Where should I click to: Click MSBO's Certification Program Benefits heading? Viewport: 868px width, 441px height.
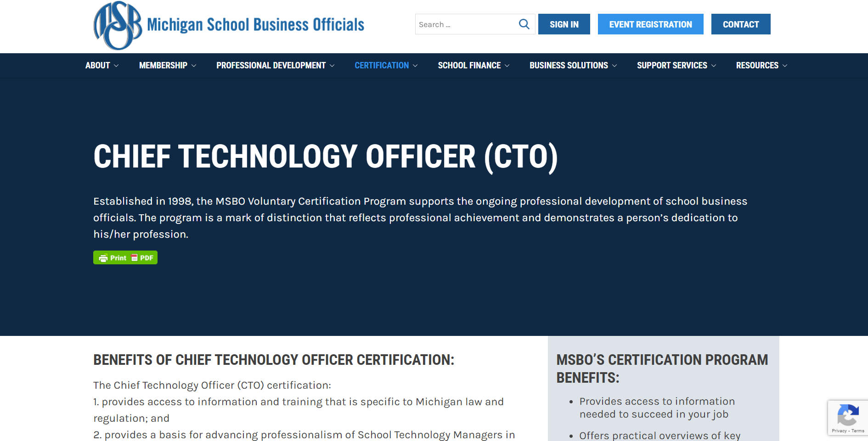662,368
